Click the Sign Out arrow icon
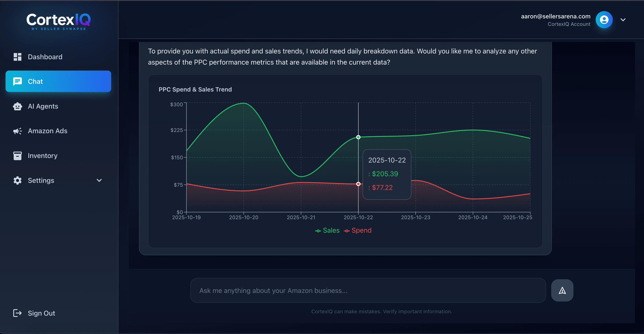Viewport: 644px width, 334px height. (x=17, y=313)
